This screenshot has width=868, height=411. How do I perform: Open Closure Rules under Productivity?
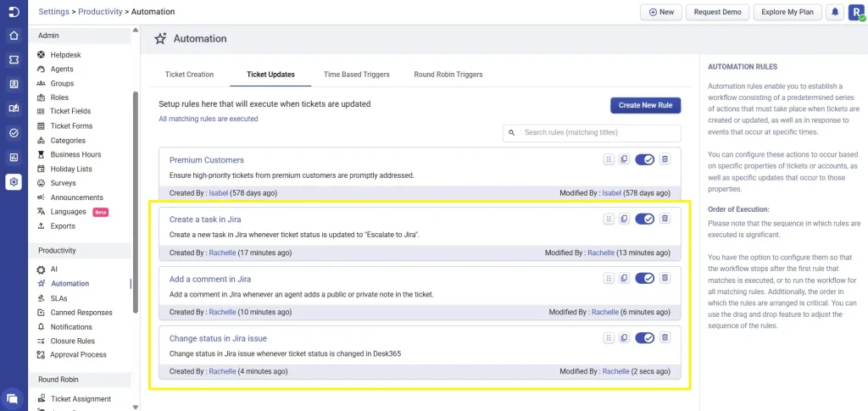tap(73, 341)
